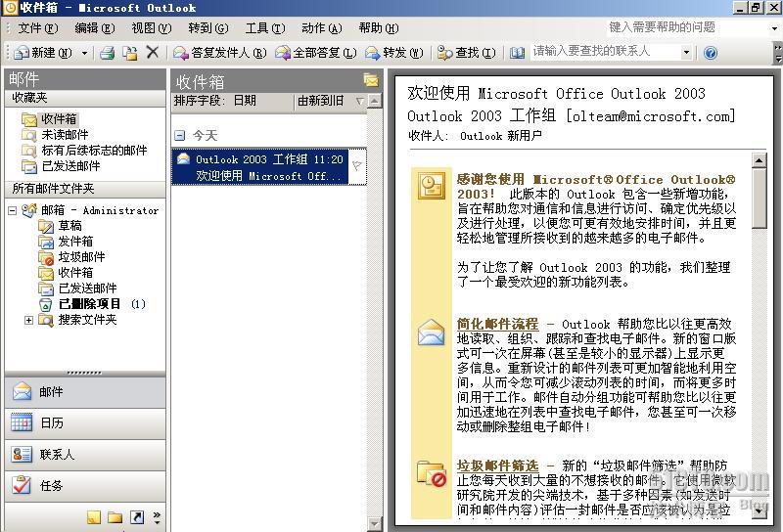
Task: Switch to 日历 calendar pane
Action: pos(85,423)
